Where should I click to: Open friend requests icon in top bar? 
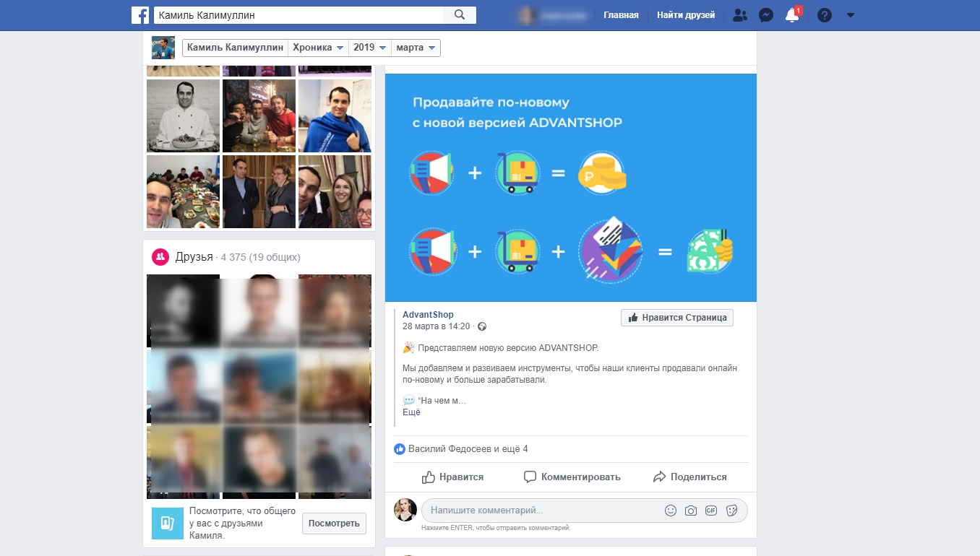(739, 15)
